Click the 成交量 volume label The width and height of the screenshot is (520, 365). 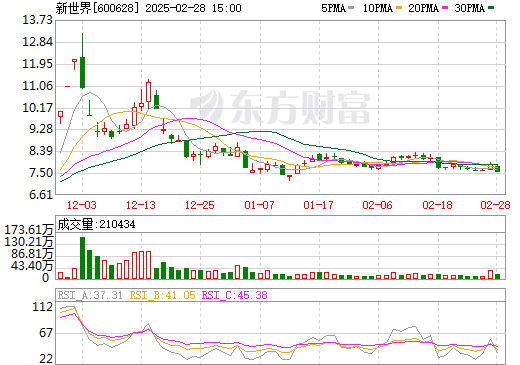[x=75, y=224]
